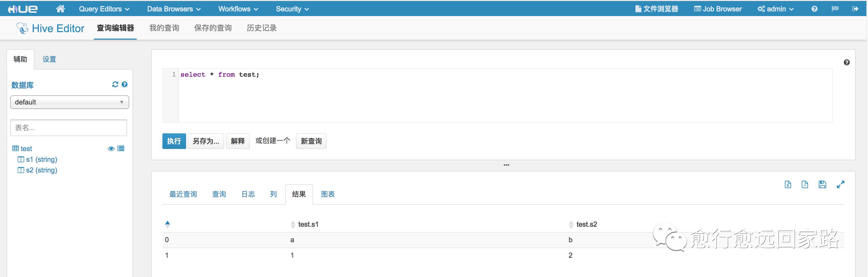Switch to 保存的查询 tab
The image size is (868, 277).
pos(213,28)
